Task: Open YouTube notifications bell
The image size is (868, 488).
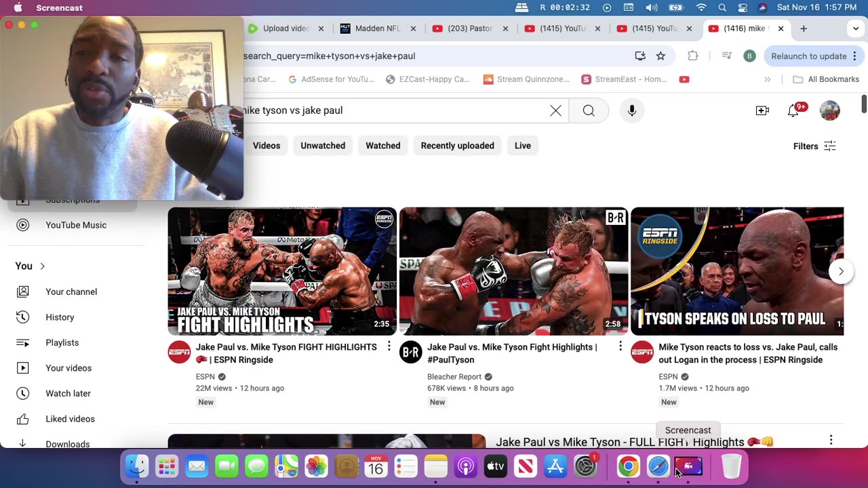Action: point(793,110)
